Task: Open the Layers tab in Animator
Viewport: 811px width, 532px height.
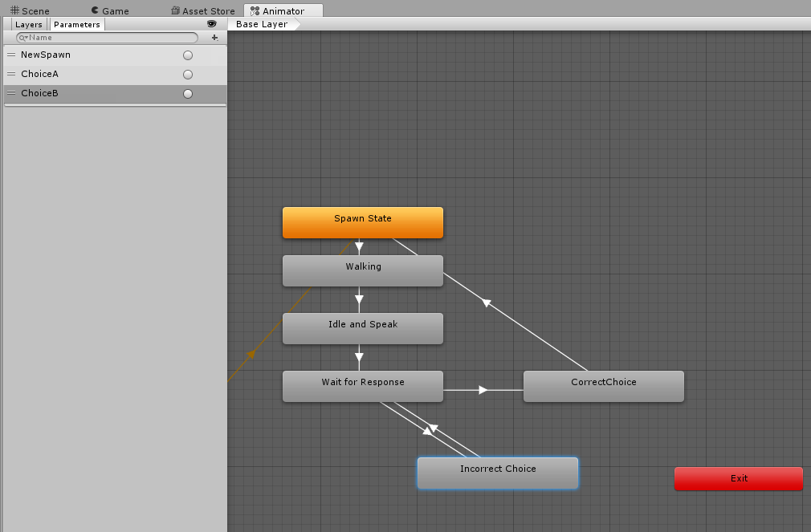Action: tap(29, 24)
